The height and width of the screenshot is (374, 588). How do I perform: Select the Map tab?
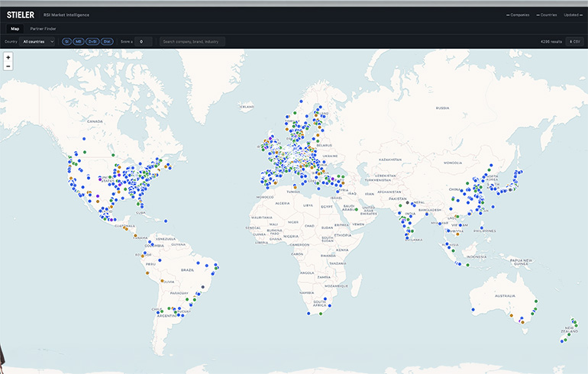[15, 28]
